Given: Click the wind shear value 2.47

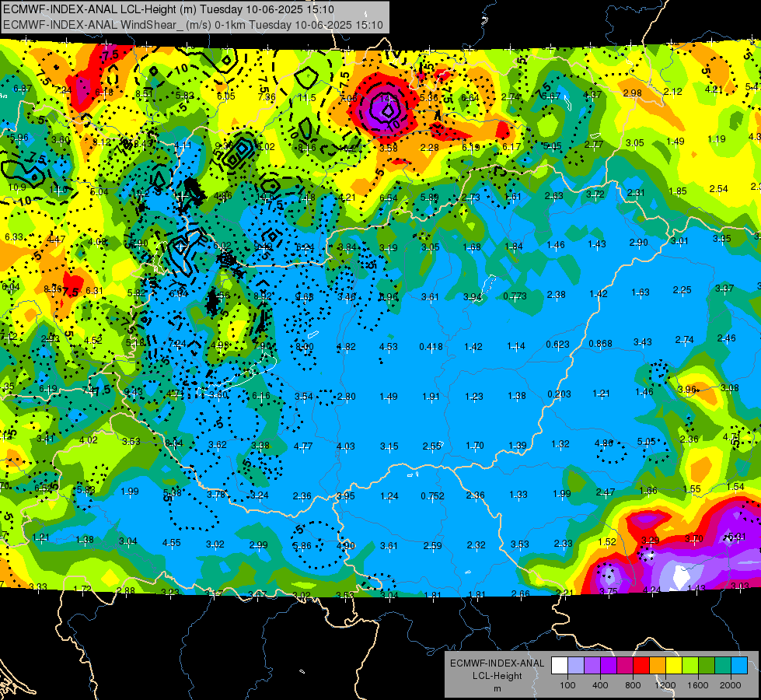Looking at the screenshot, I should (606, 492).
